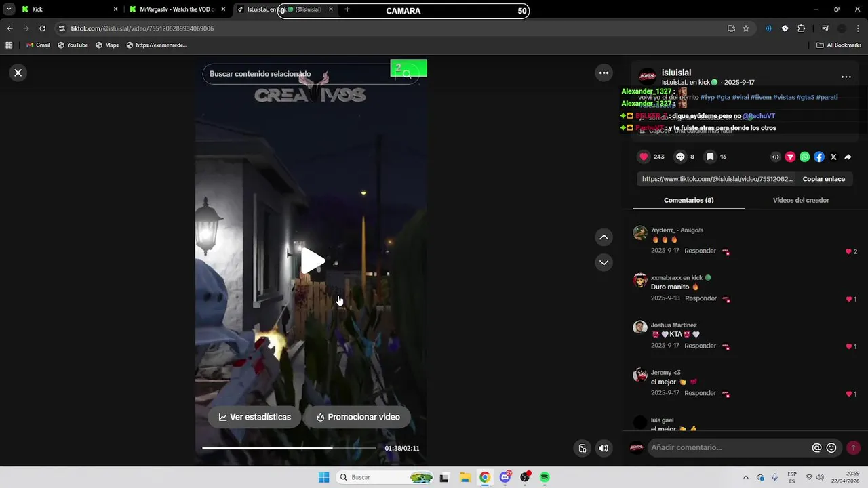This screenshot has width=868, height=488.
Task: Like the Duro manito comment heart
Action: click(849, 299)
